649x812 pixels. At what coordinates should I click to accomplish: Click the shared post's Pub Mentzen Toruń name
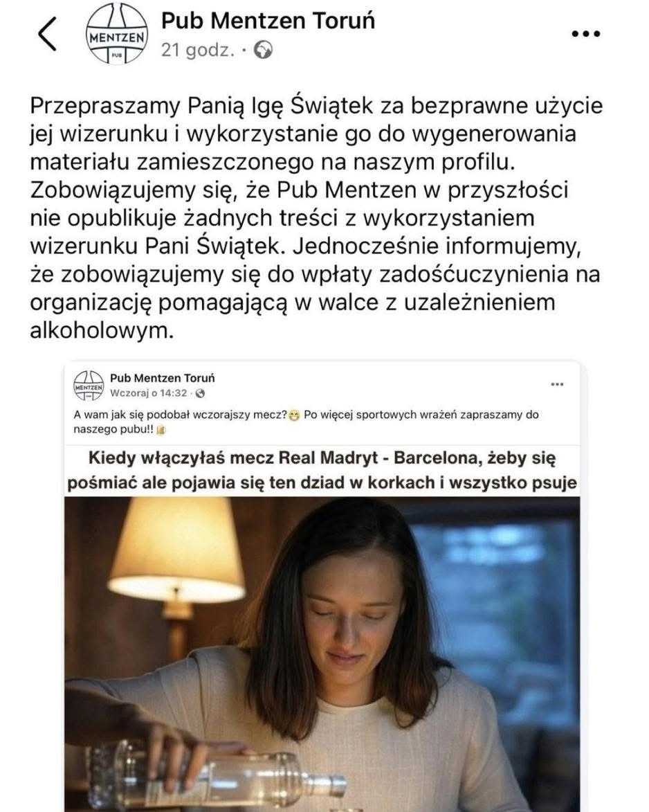click(x=163, y=378)
